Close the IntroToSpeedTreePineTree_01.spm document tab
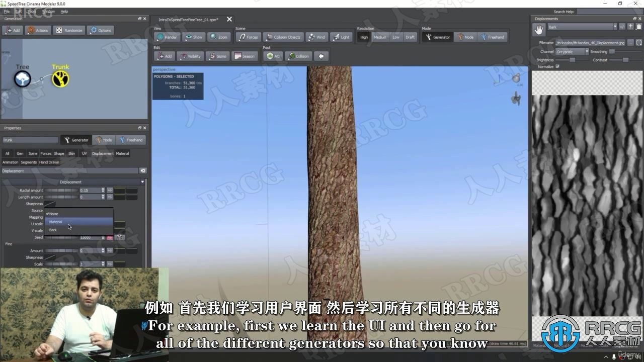This screenshot has height=362, width=644. pyautogui.click(x=229, y=20)
